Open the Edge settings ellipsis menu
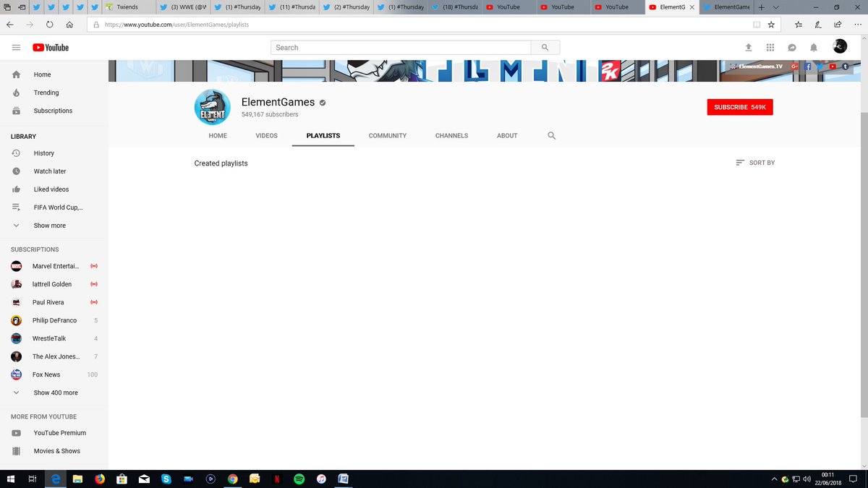 click(x=856, y=24)
